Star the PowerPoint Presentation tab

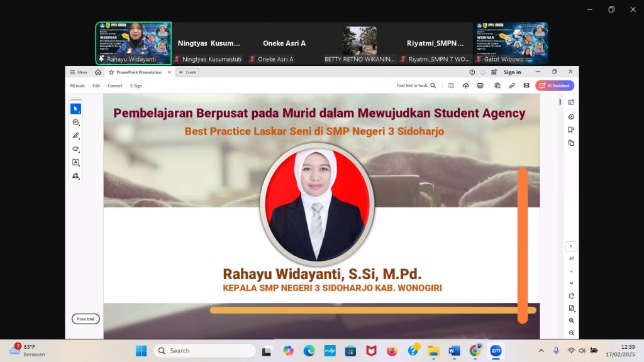111,72
